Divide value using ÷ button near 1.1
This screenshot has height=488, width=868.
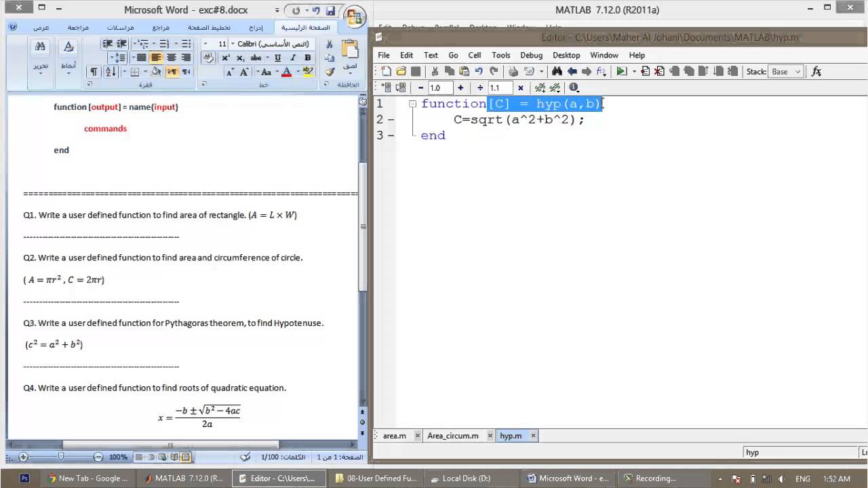pyautogui.click(x=480, y=87)
